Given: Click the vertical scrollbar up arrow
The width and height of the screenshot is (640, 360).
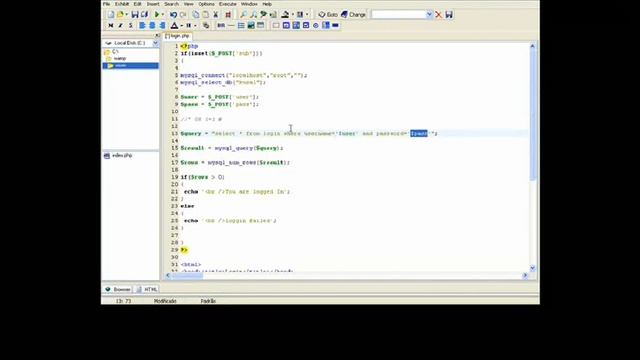Looking at the screenshot, I should tap(532, 46).
